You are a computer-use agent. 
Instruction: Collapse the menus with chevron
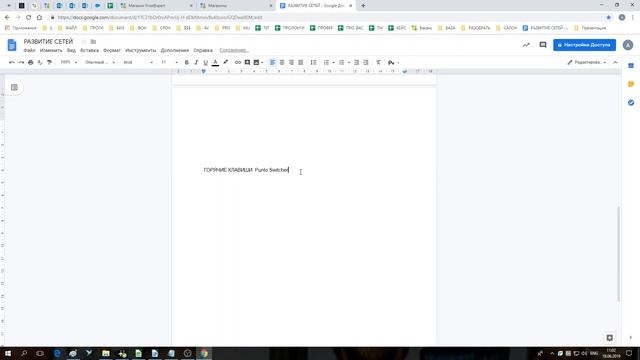[615, 62]
